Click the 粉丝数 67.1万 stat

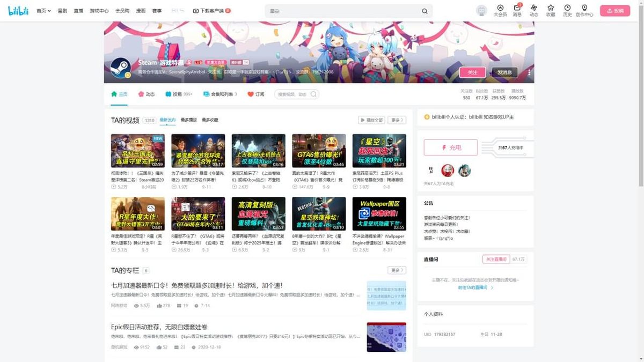tap(481, 95)
